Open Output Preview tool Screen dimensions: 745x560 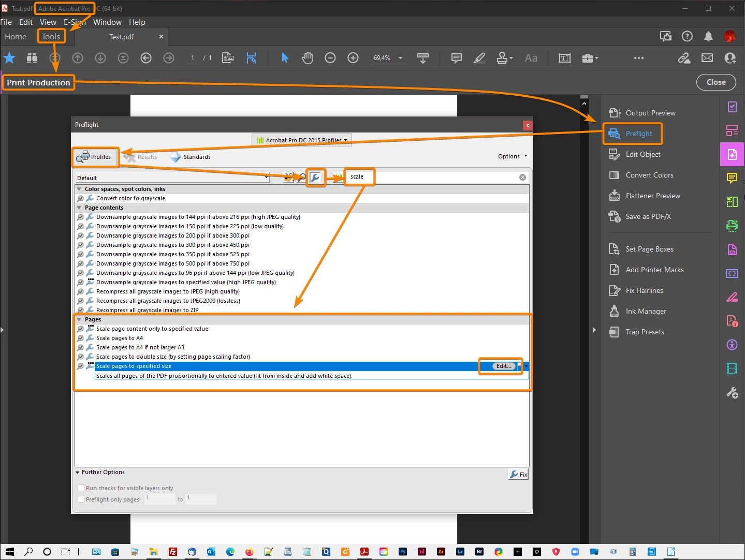(642, 113)
